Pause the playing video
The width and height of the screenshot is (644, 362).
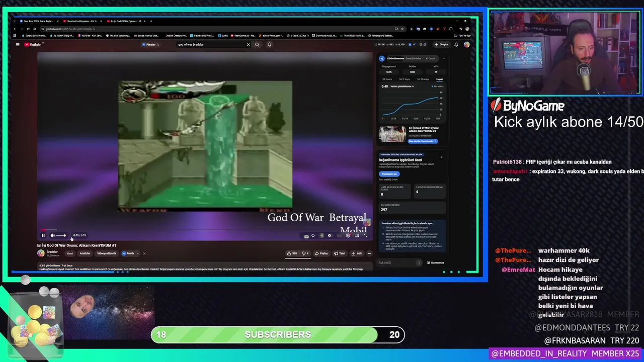tap(43, 235)
